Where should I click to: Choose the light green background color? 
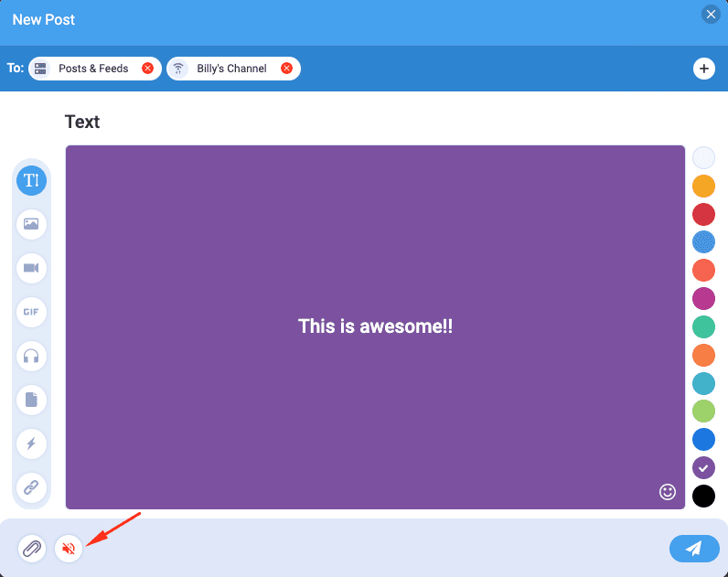tap(703, 411)
